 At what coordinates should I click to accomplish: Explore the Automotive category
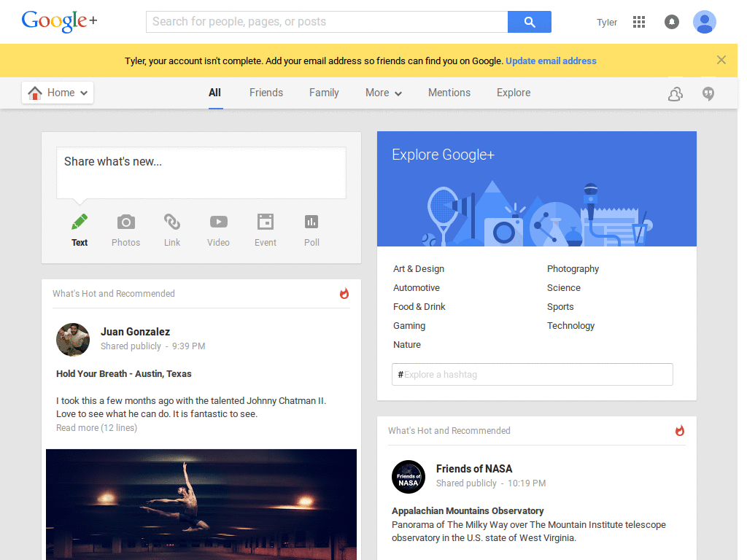[417, 288]
